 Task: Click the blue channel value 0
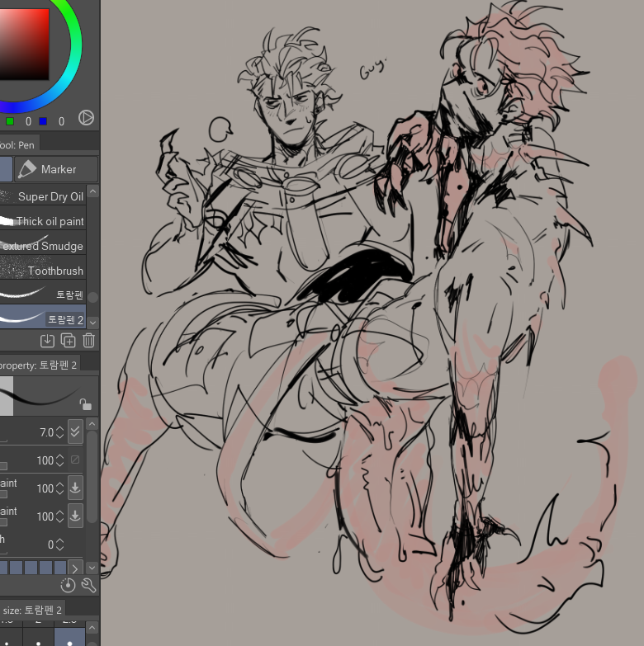[x=61, y=121]
